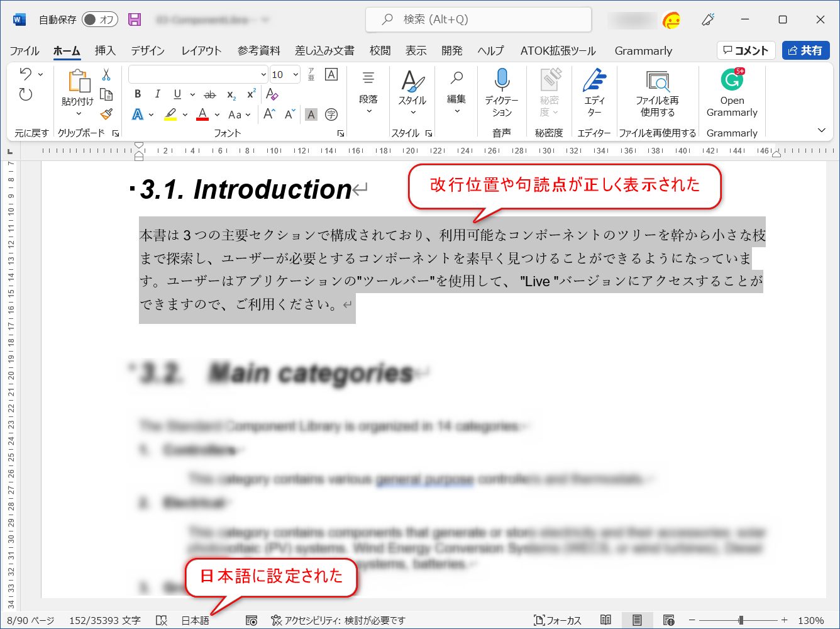Apply the yellow highlight color
The height and width of the screenshot is (629, 840).
tap(170, 114)
